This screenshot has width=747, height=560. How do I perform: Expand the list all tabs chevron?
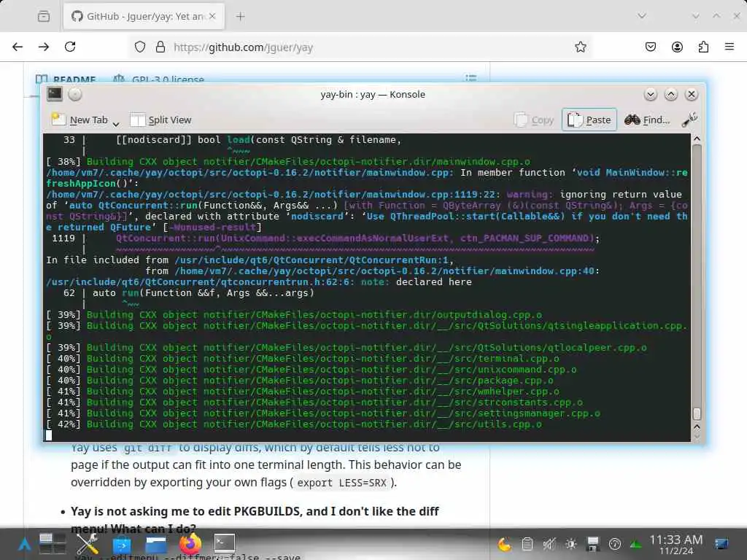click(642, 16)
